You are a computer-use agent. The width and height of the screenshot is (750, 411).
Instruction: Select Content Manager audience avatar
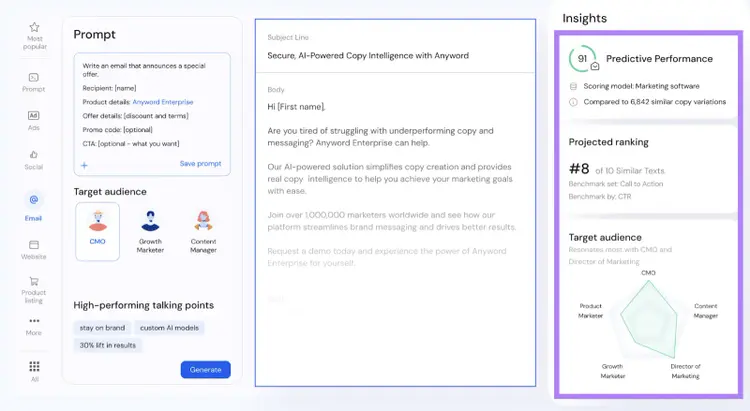203,221
